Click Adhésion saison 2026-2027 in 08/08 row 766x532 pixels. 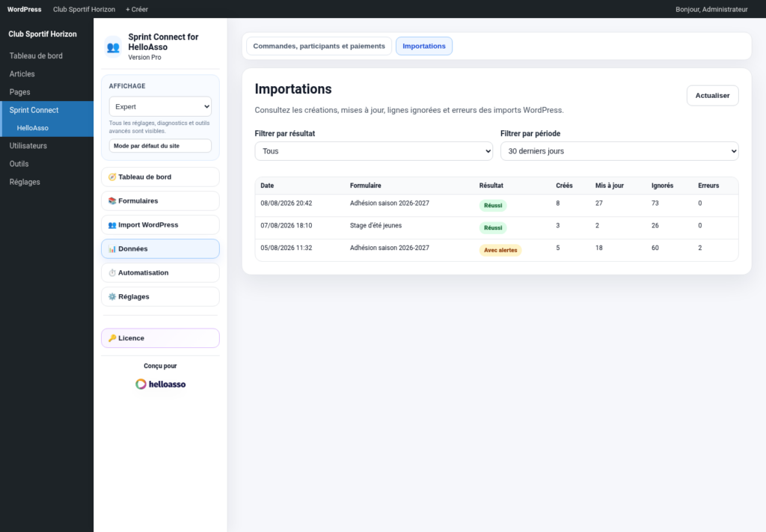click(389, 204)
